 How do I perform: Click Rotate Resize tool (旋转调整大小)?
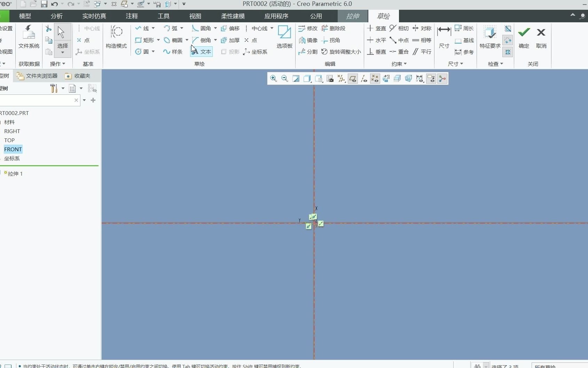(341, 52)
